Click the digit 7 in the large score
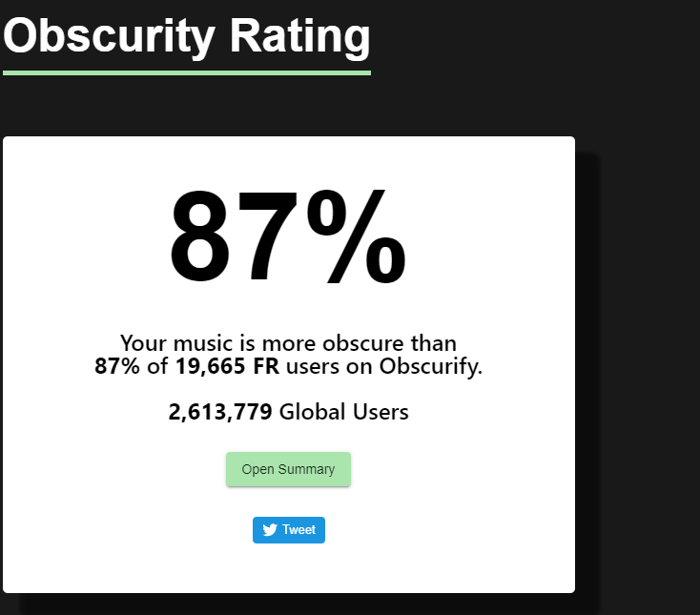Viewport: 700px width, 615px height. [267, 236]
